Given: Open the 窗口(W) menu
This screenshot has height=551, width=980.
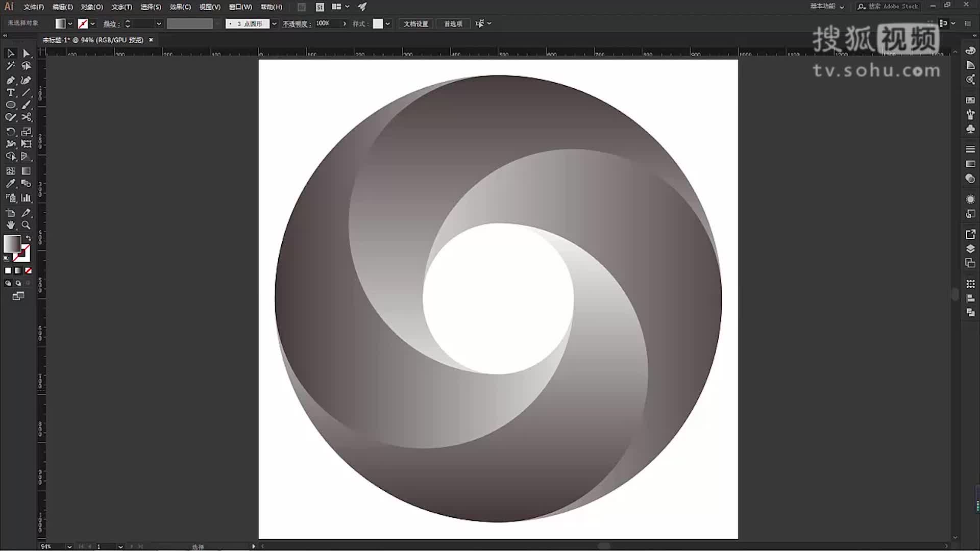Looking at the screenshot, I should [240, 7].
